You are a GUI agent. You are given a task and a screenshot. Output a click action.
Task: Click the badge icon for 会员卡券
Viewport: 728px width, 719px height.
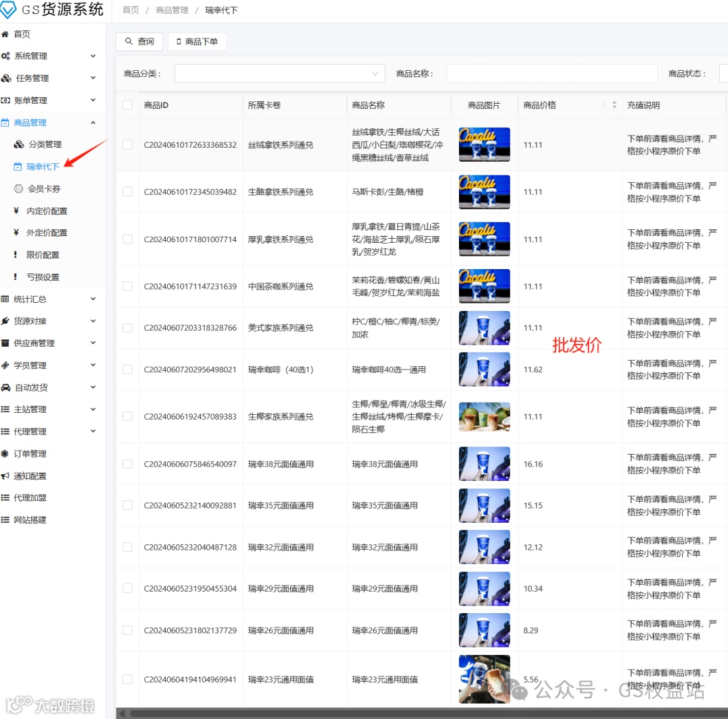click(x=19, y=189)
